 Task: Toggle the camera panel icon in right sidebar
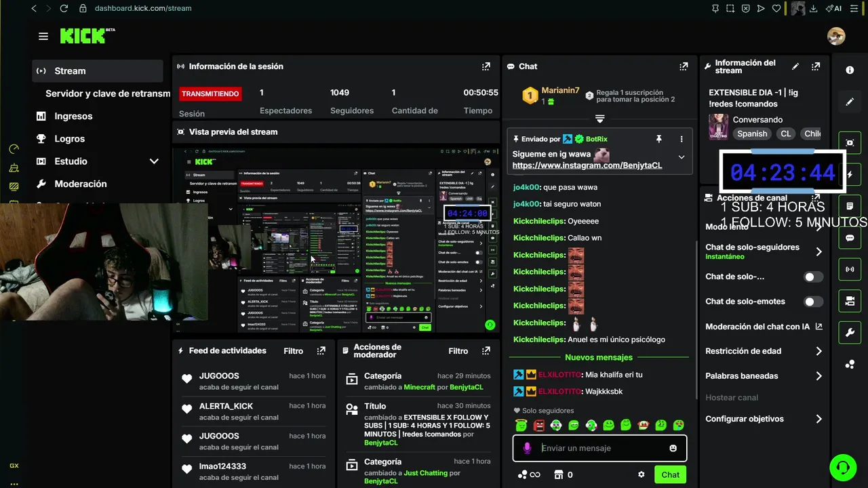(x=850, y=301)
